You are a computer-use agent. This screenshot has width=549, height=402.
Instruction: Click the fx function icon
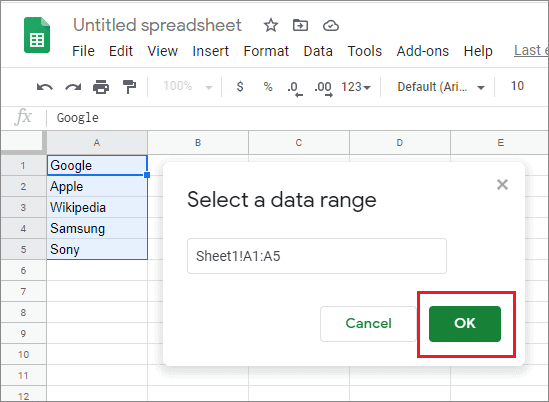pos(23,117)
